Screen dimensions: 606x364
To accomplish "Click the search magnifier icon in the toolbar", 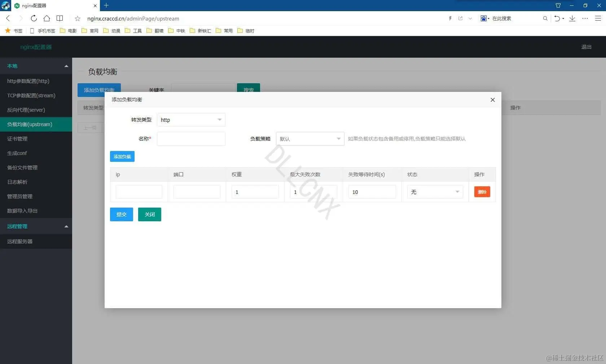I will point(545,18).
